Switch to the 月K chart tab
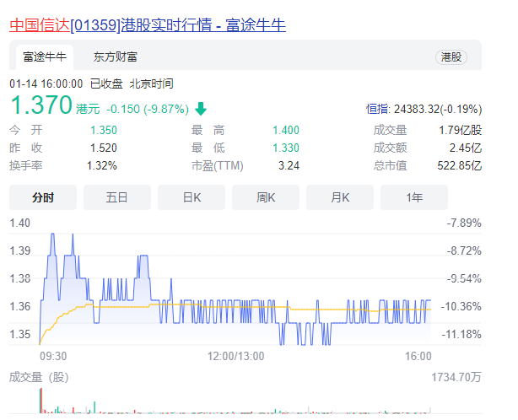 click(340, 197)
